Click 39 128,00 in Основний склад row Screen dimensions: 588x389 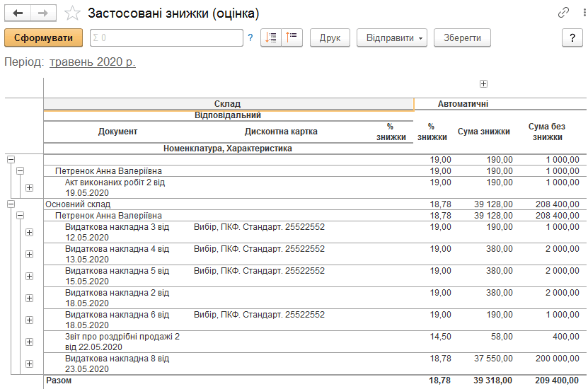click(x=493, y=204)
